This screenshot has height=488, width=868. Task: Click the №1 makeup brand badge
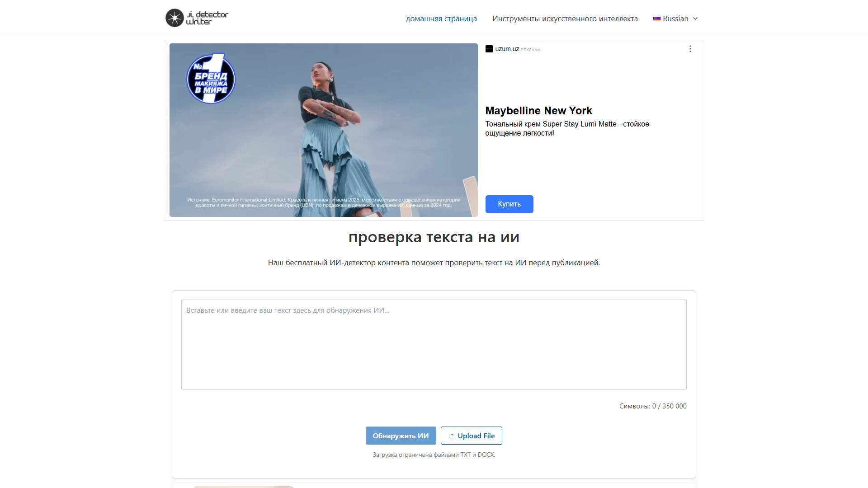tap(211, 79)
